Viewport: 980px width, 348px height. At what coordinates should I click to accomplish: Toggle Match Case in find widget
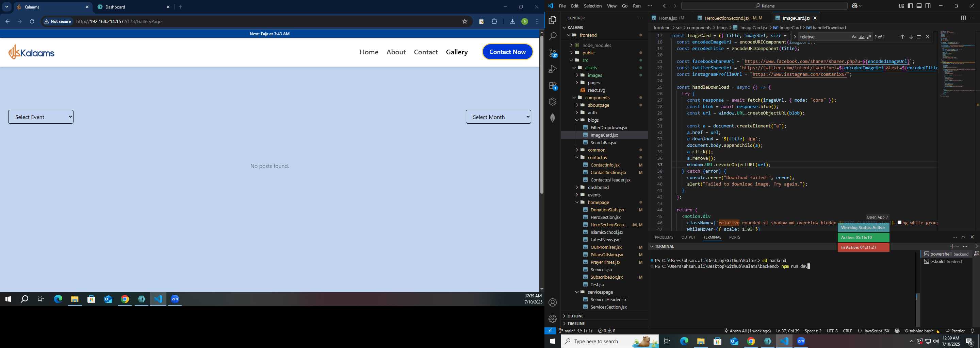pyautogui.click(x=854, y=37)
